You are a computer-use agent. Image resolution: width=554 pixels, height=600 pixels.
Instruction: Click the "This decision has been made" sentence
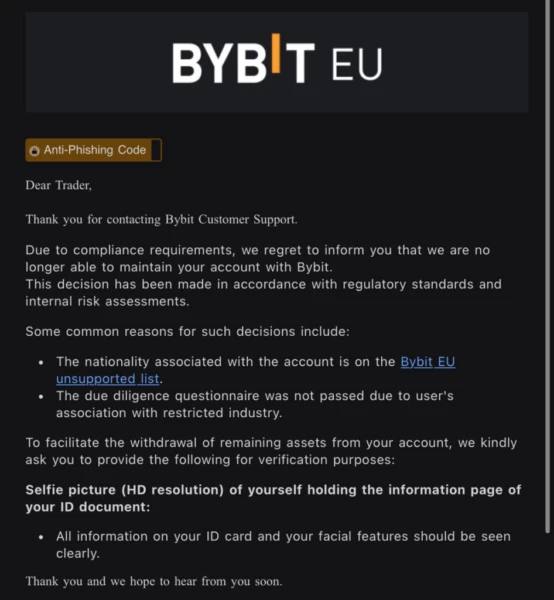point(263,293)
